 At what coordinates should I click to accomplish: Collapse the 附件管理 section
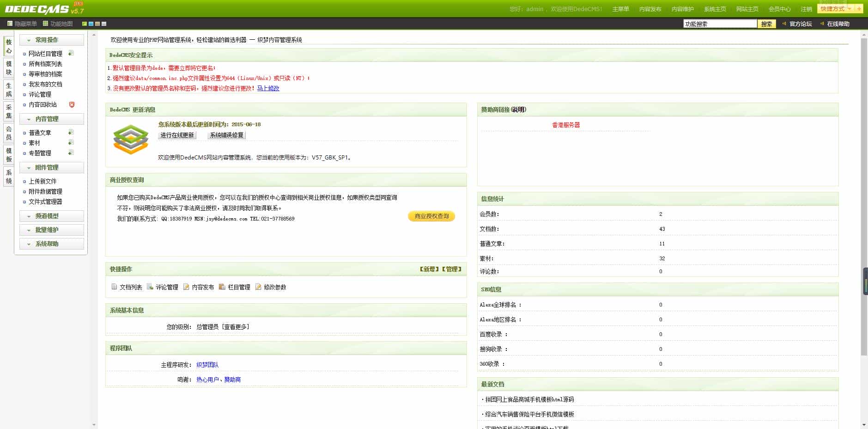coord(52,168)
